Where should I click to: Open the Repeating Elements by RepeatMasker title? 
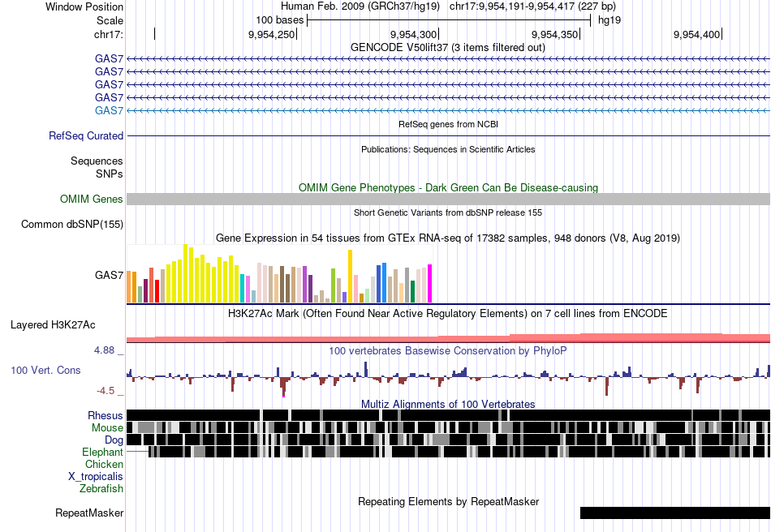[448, 501]
